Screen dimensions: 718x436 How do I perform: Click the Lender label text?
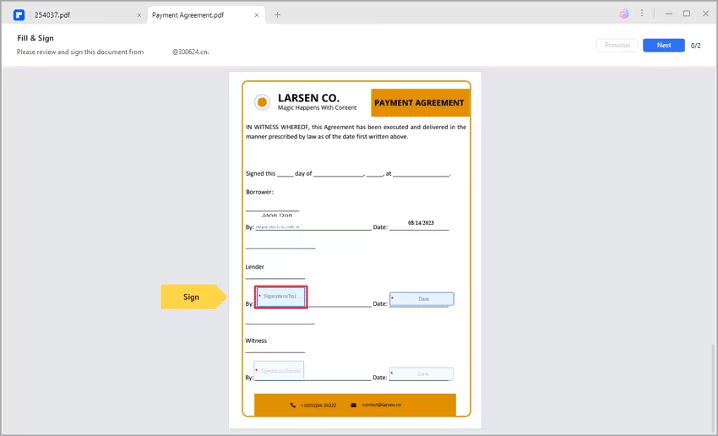coord(255,267)
